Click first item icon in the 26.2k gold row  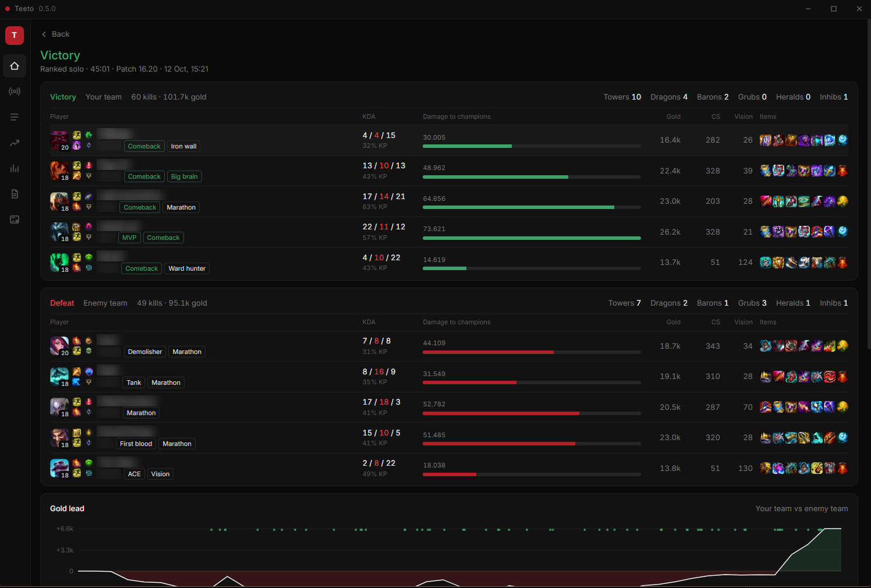point(766,232)
